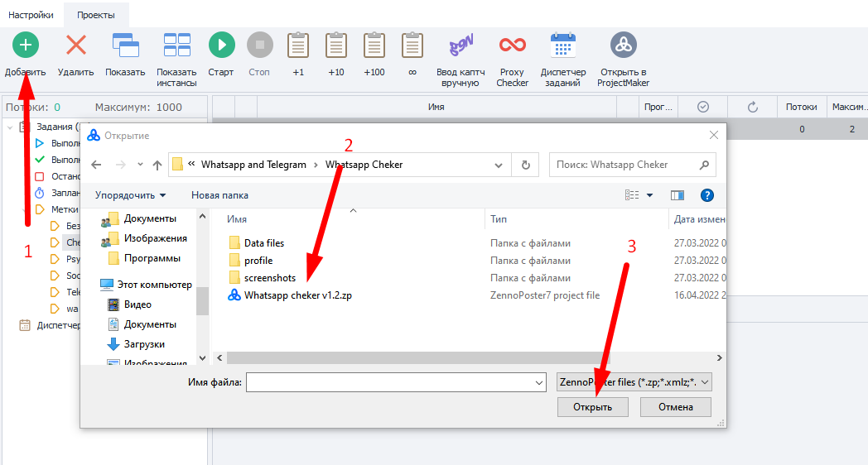Sort files by Имя column
Viewport: 868px width, 465px height.
(237, 219)
